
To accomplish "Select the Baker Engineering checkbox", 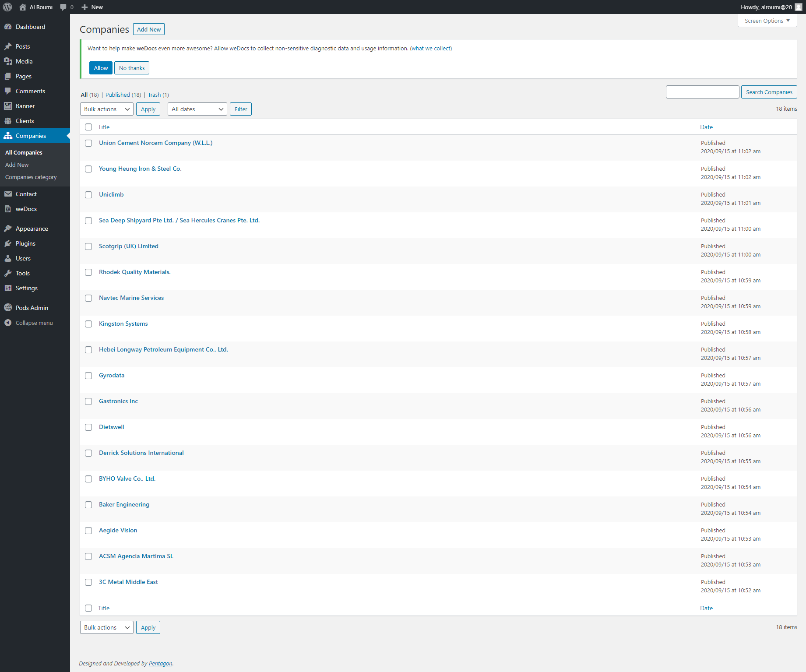I will pos(88,505).
